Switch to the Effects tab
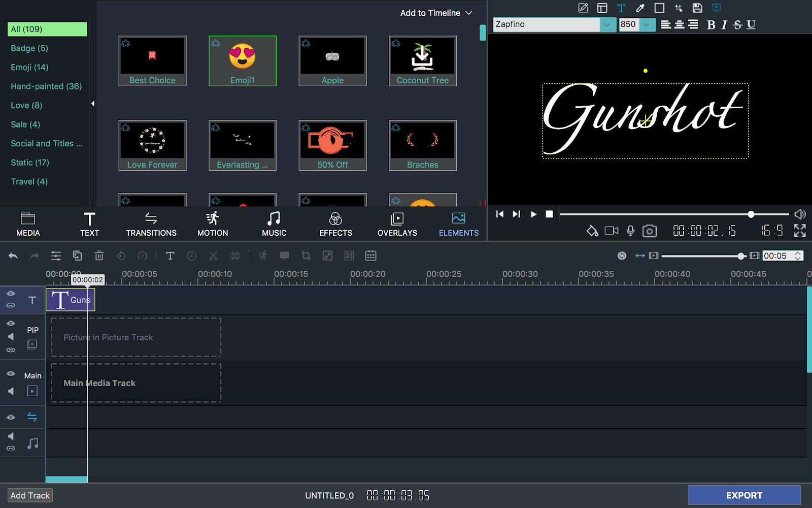This screenshot has height=508, width=812. [335, 224]
